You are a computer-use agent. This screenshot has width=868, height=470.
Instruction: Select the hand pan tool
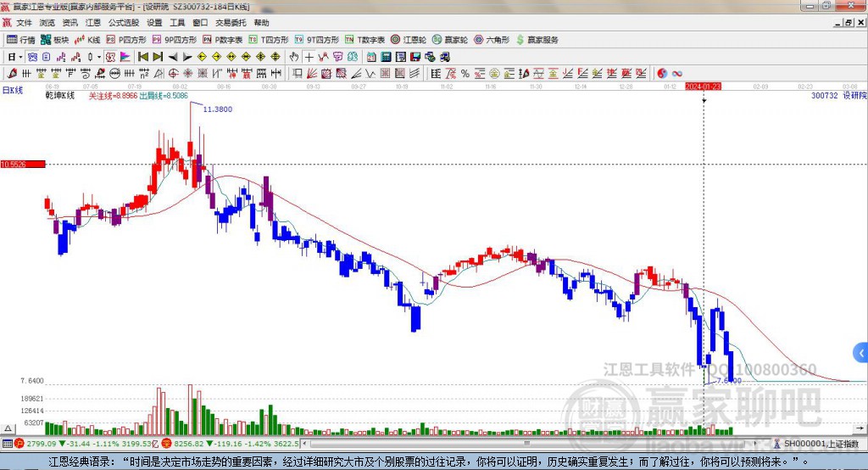(x=294, y=57)
